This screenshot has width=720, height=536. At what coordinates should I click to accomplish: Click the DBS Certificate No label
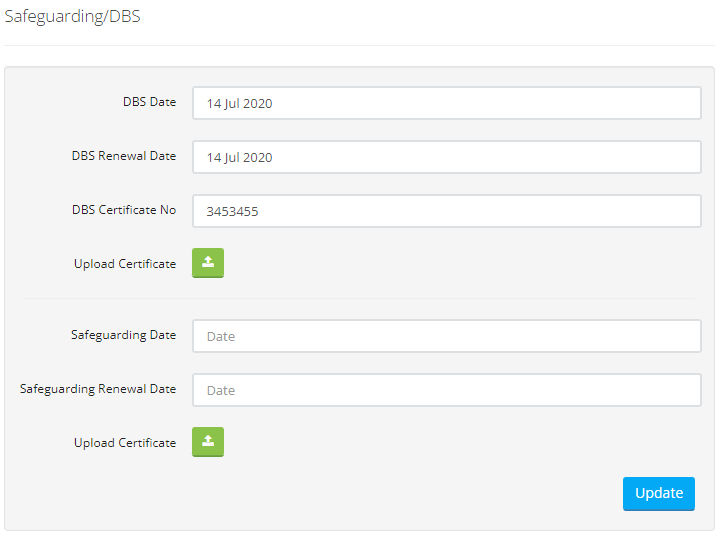(x=124, y=210)
